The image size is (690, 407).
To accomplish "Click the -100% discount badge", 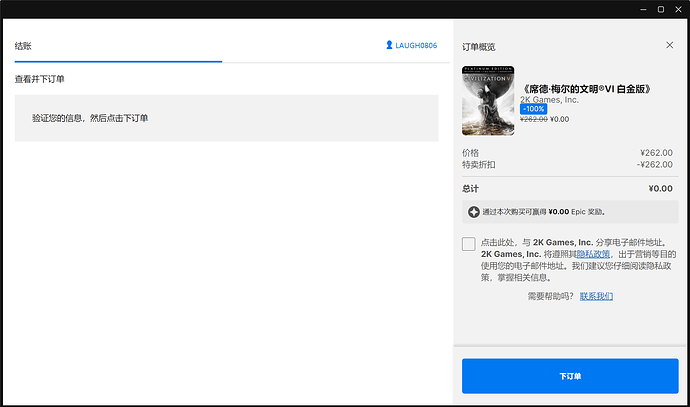I will [x=533, y=109].
